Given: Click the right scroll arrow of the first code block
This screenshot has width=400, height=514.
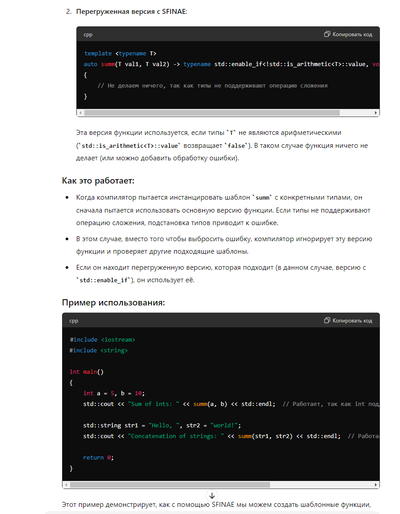Looking at the screenshot, I should (376, 113).
